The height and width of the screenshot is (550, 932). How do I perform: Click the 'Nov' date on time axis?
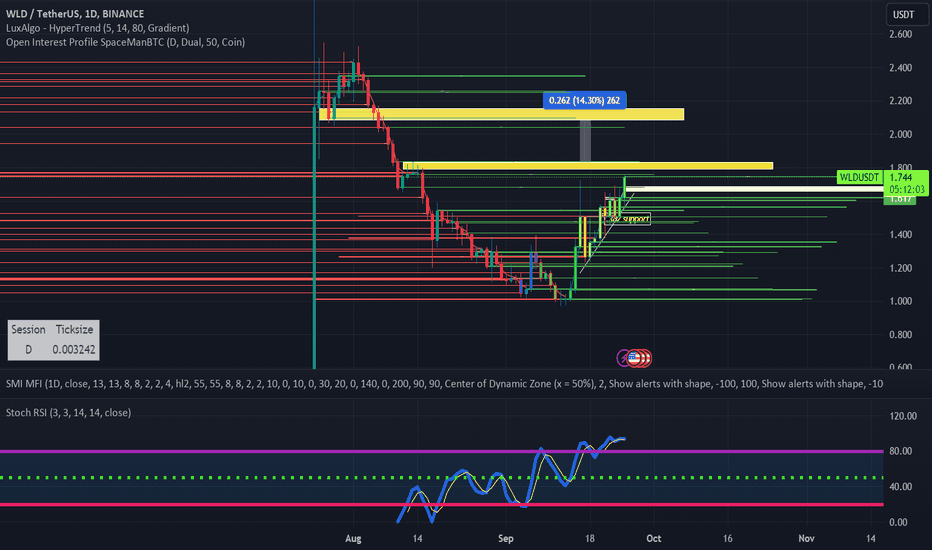click(x=806, y=539)
